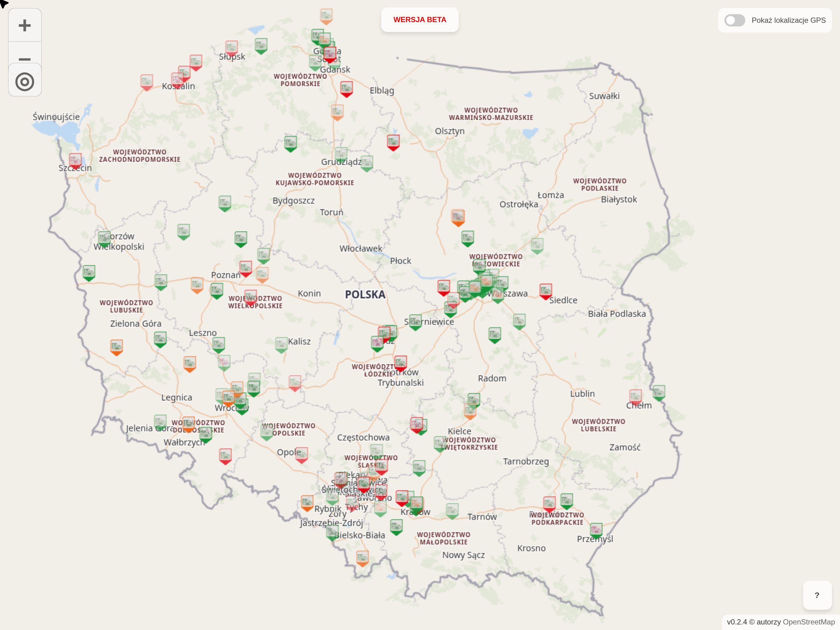Click the zoom out minus button
The height and width of the screenshot is (630, 840).
pos(25,57)
